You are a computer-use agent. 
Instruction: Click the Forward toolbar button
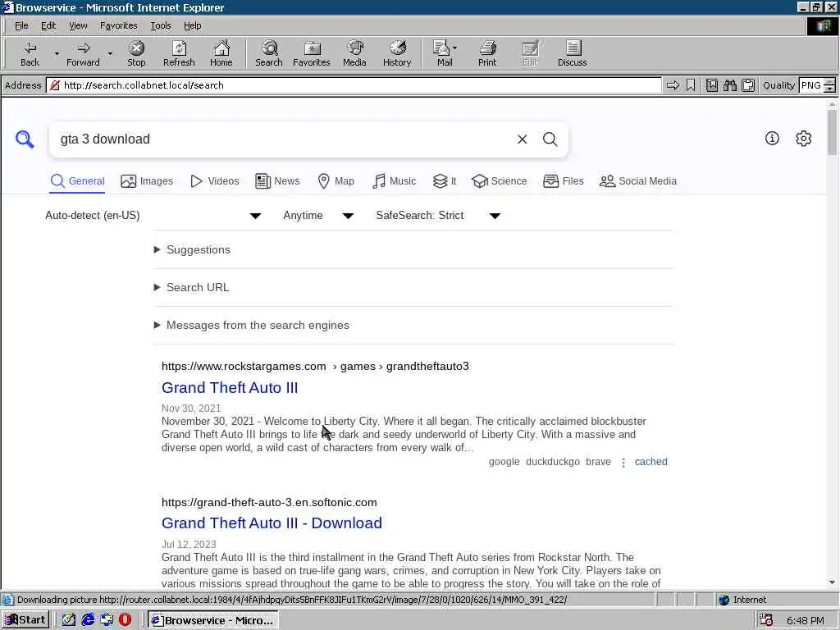click(x=83, y=53)
